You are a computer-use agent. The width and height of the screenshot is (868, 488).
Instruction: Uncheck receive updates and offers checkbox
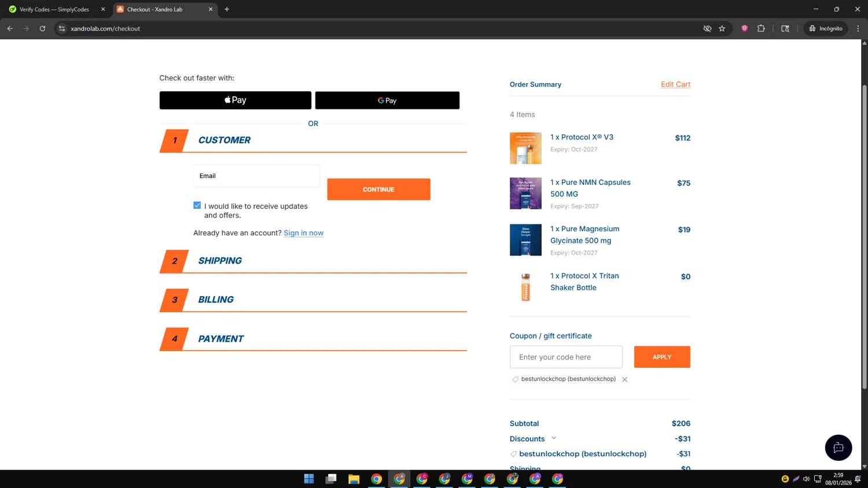pos(197,205)
